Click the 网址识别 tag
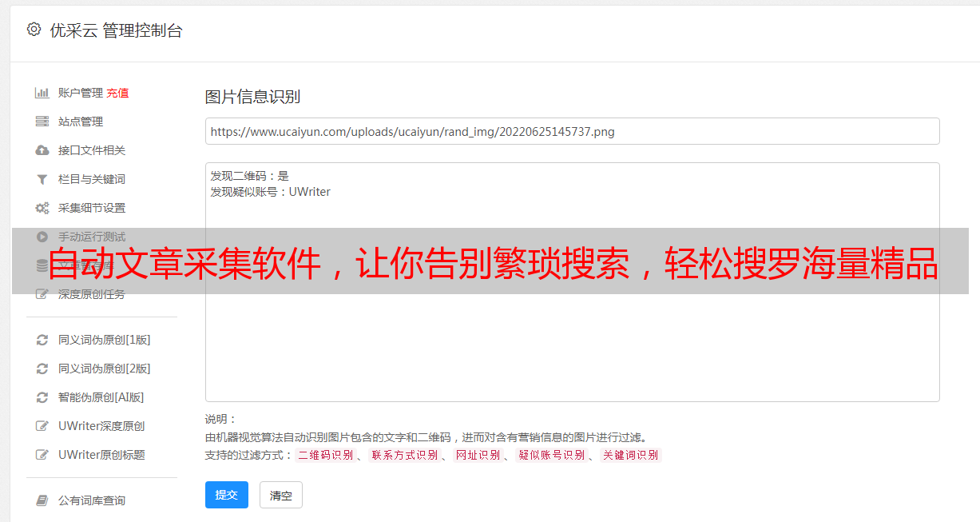 point(478,455)
